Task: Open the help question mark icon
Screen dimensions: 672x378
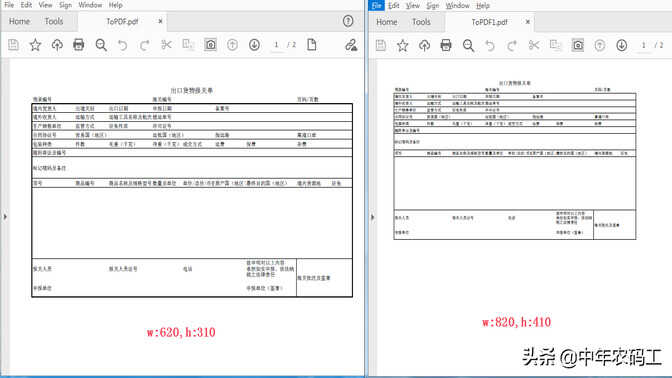Action: tap(348, 21)
